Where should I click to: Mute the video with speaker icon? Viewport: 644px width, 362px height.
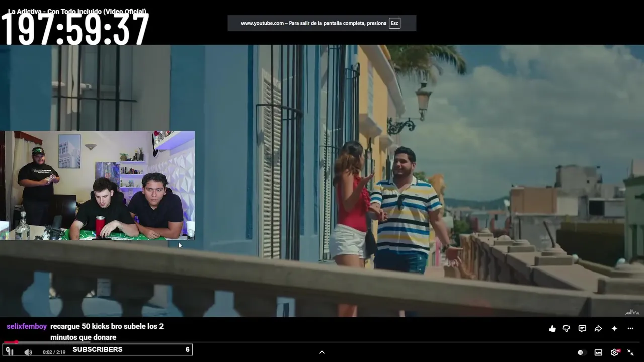(28, 352)
